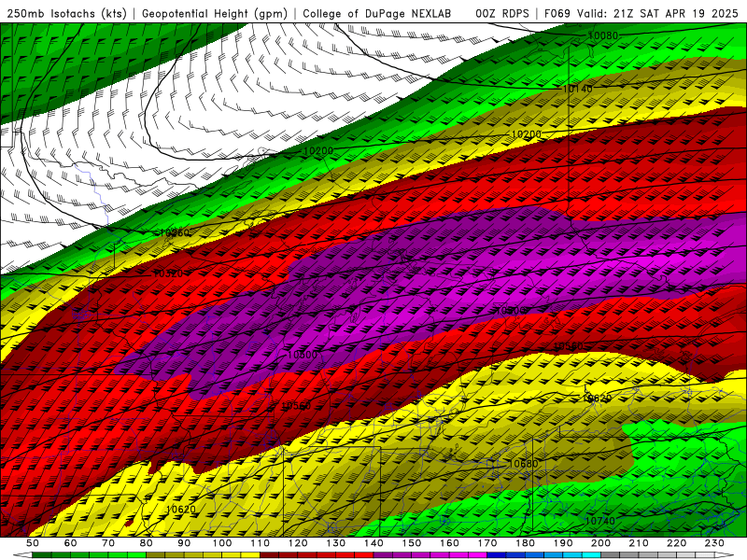Click the 10680 height contour label
Viewport: 747px width, 560px height.
tap(523, 463)
